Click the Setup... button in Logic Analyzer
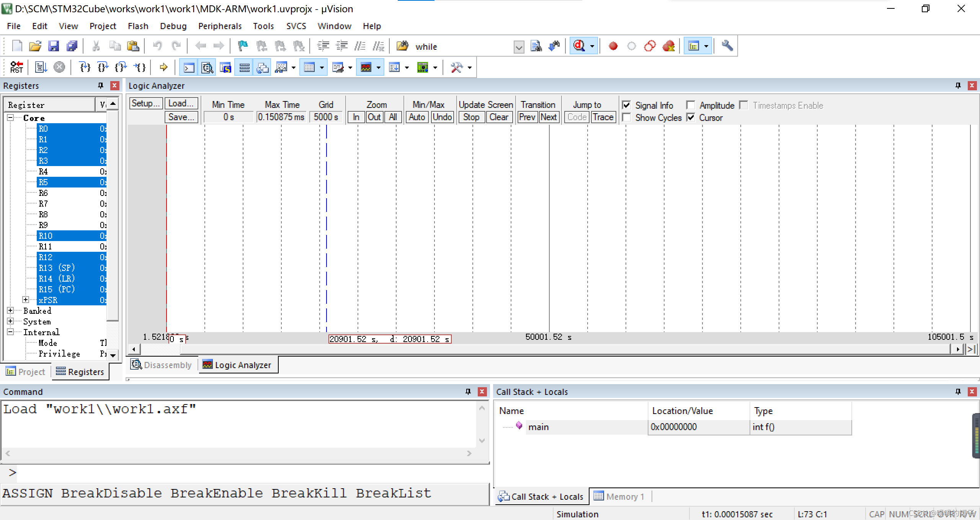980x520 pixels. pos(145,103)
